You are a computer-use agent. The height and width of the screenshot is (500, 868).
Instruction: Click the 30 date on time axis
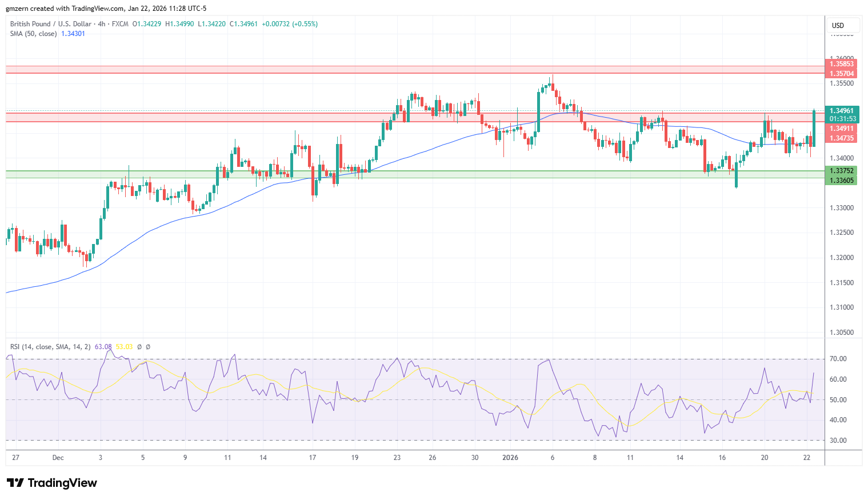coord(475,458)
